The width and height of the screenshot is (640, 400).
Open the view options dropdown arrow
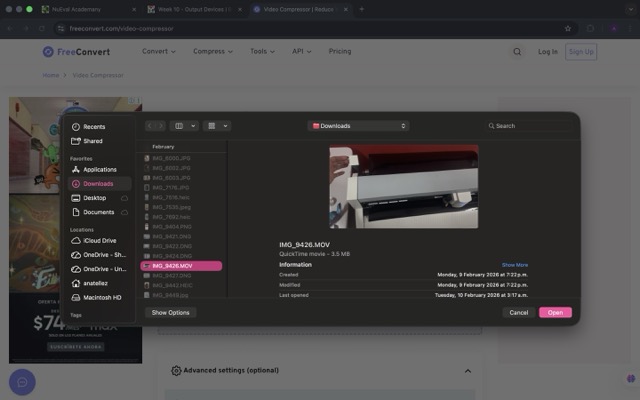pos(193,126)
